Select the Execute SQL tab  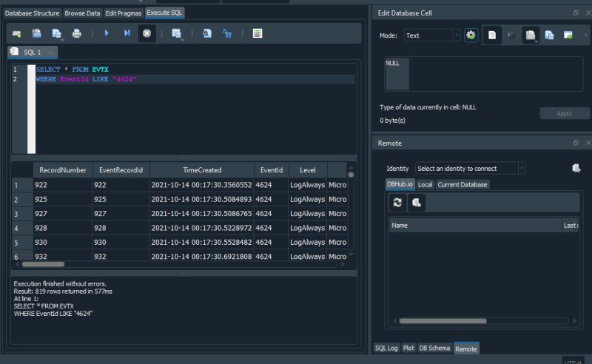point(164,13)
